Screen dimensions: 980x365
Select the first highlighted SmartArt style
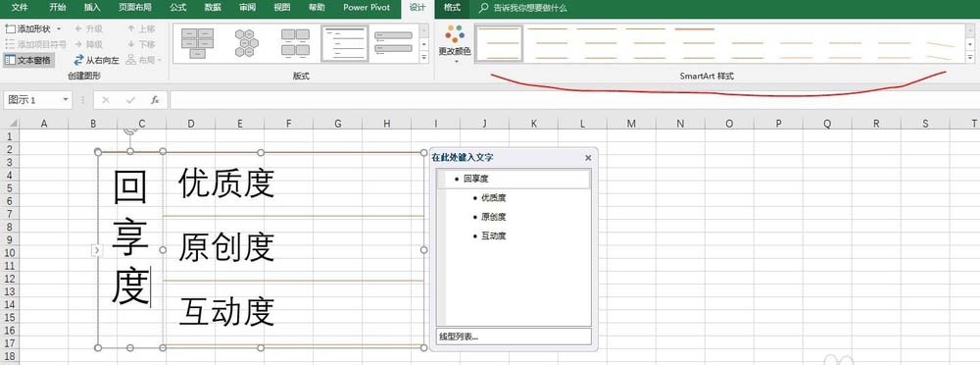(x=499, y=43)
